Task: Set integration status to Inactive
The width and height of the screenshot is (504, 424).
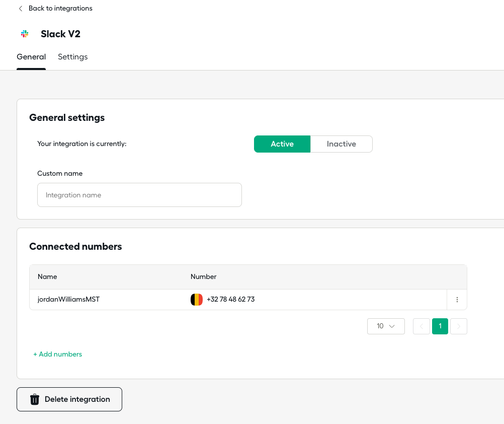Action: pyautogui.click(x=342, y=144)
